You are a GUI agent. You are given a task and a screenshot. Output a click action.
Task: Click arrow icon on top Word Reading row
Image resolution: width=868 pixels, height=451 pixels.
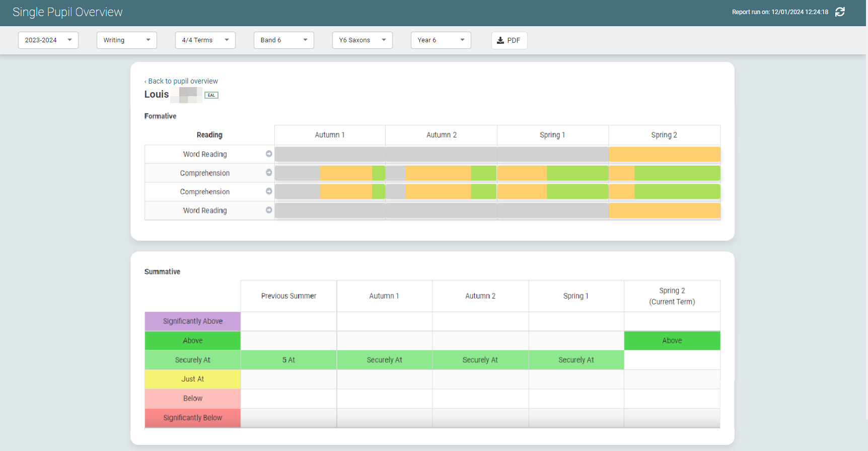click(x=269, y=154)
